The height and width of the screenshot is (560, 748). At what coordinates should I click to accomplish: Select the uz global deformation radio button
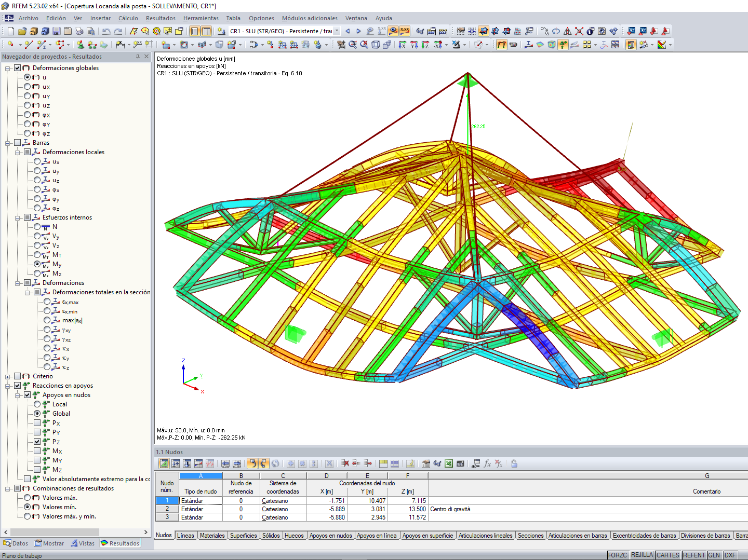click(28, 105)
